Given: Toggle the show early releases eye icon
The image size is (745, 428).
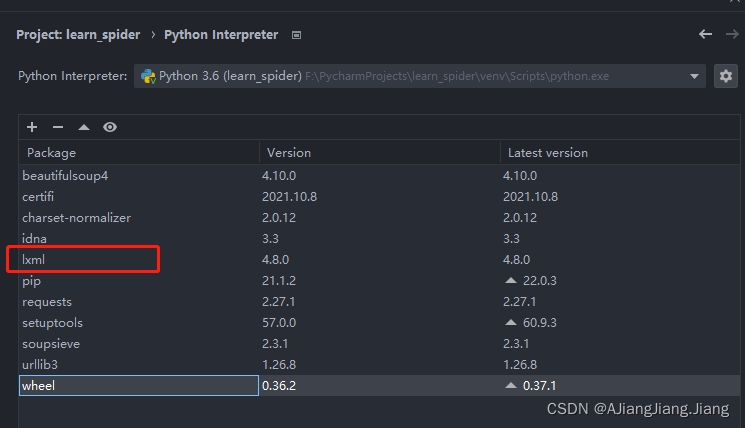Looking at the screenshot, I should (110, 127).
